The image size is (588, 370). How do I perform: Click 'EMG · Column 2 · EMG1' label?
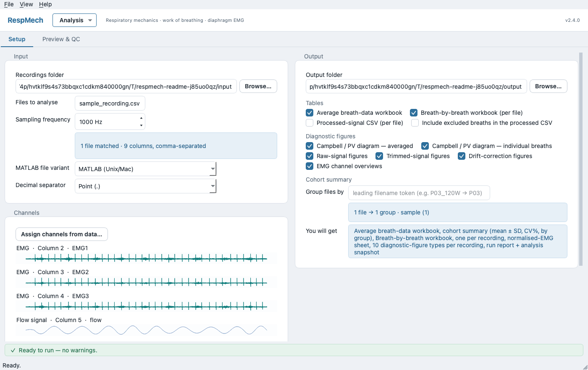52,248
